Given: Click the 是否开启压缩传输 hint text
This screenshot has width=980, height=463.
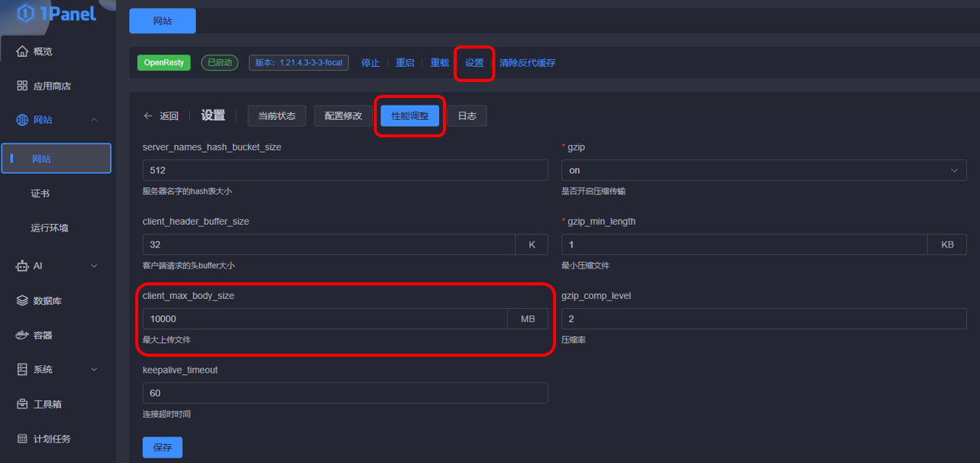Looking at the screenshot, I should point(593,191).
